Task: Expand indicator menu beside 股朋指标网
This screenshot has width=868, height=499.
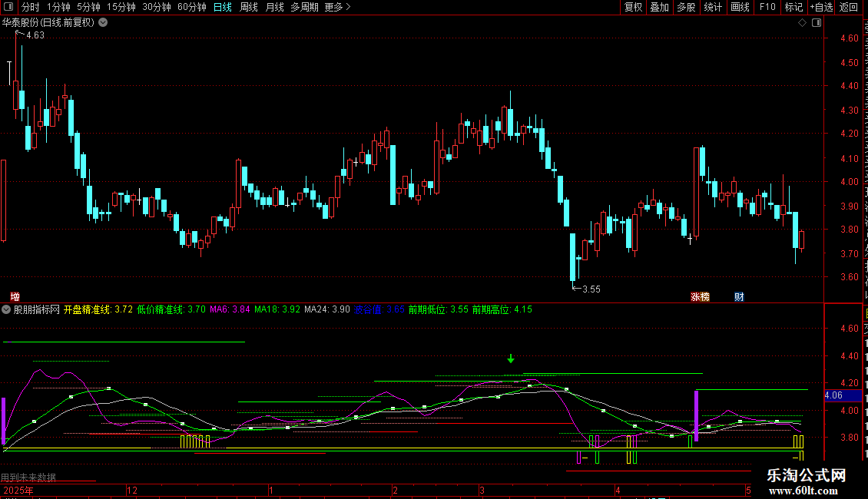Action: (6, 310)
